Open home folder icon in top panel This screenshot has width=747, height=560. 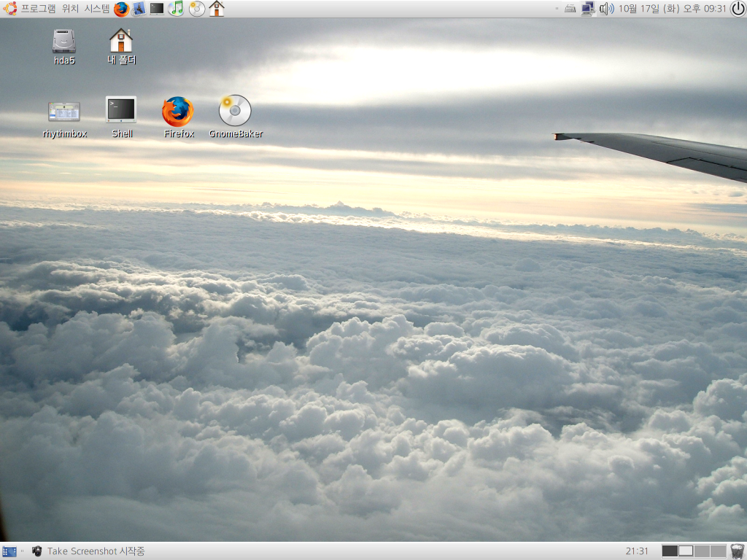(217, 9)
